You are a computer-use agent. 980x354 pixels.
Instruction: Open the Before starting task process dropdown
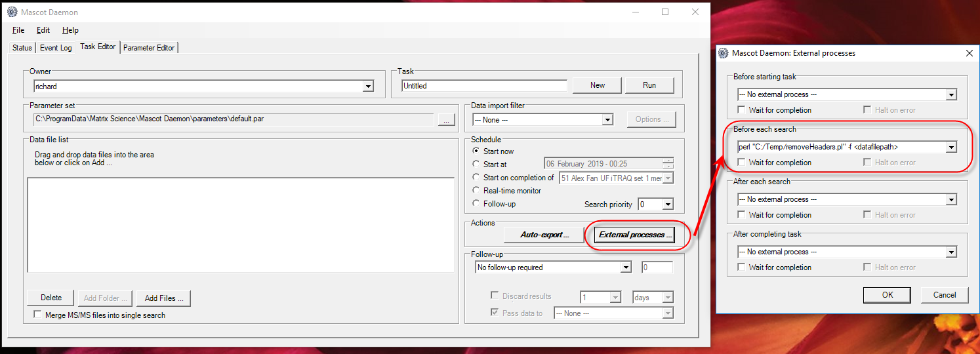coord(951,94)
